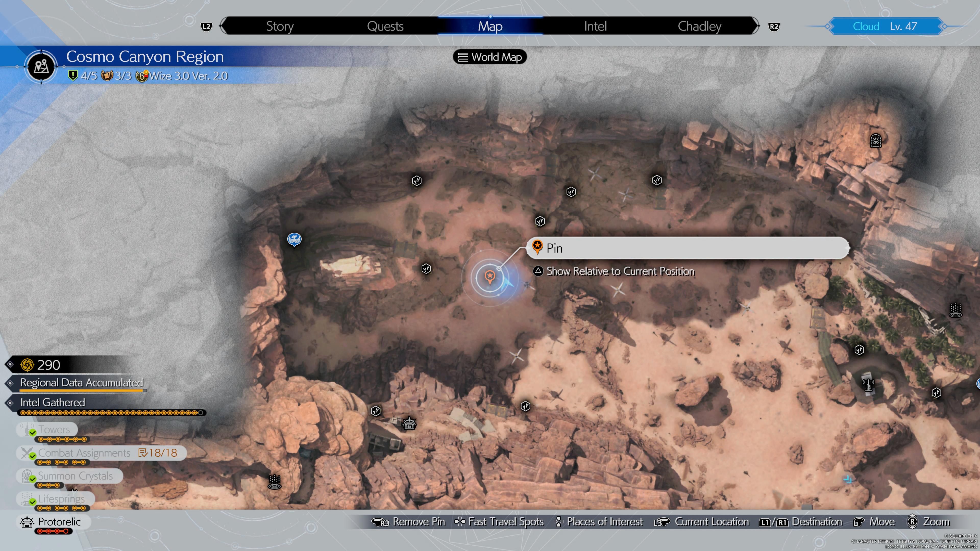Click the green quest shield showing 4/5

tap(73, 76)
